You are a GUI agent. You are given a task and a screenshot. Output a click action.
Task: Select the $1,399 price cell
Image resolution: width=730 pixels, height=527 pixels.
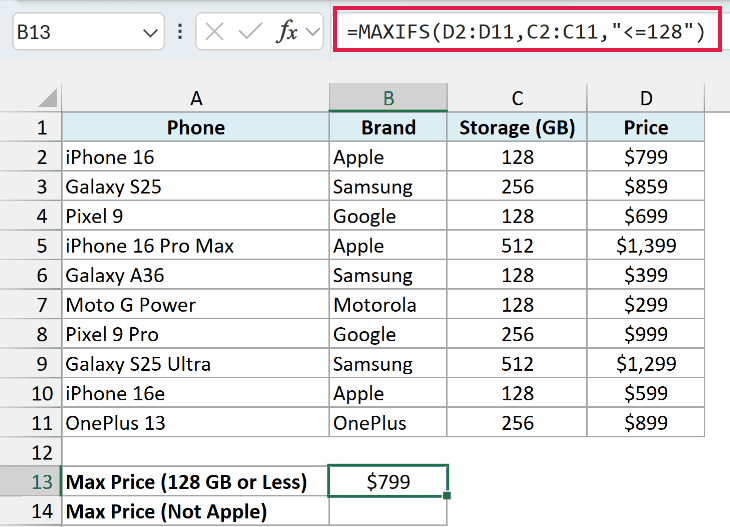pyautogui.click(x=646, y=245)
